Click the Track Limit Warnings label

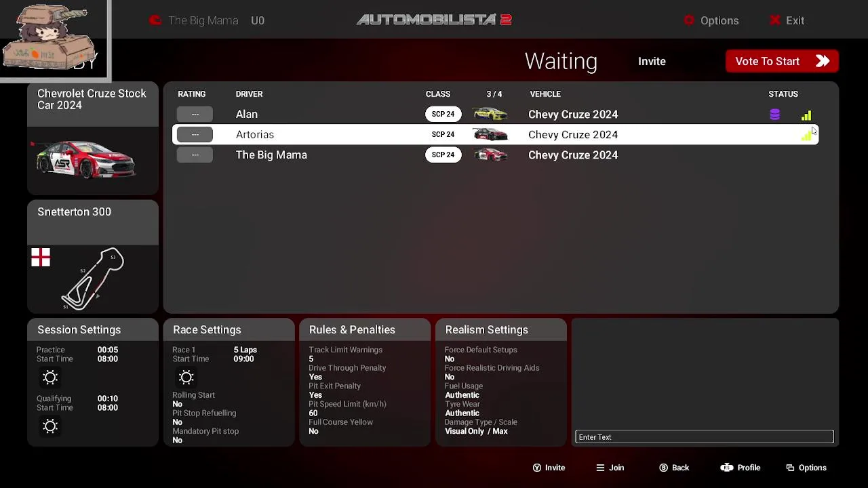pyautogui.click(x=346, y=350)
